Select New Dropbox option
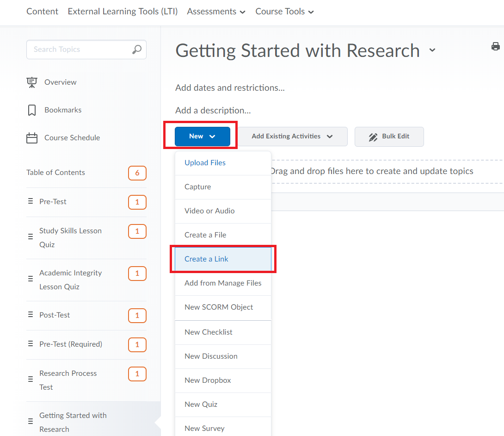Screen dimensions: 504x436 point(223,380)
